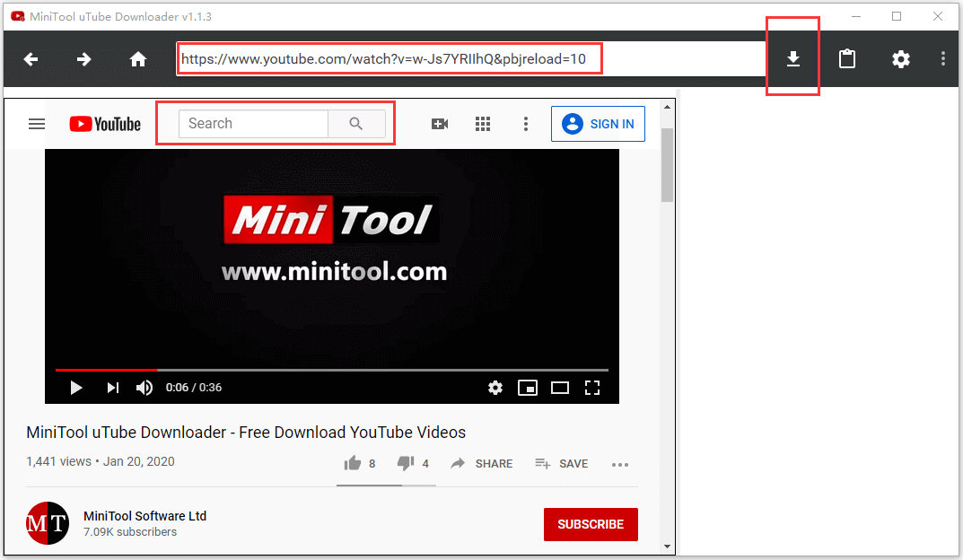Click the magnifier search button on YouTube
963x560 pixels.
[356, 124]
